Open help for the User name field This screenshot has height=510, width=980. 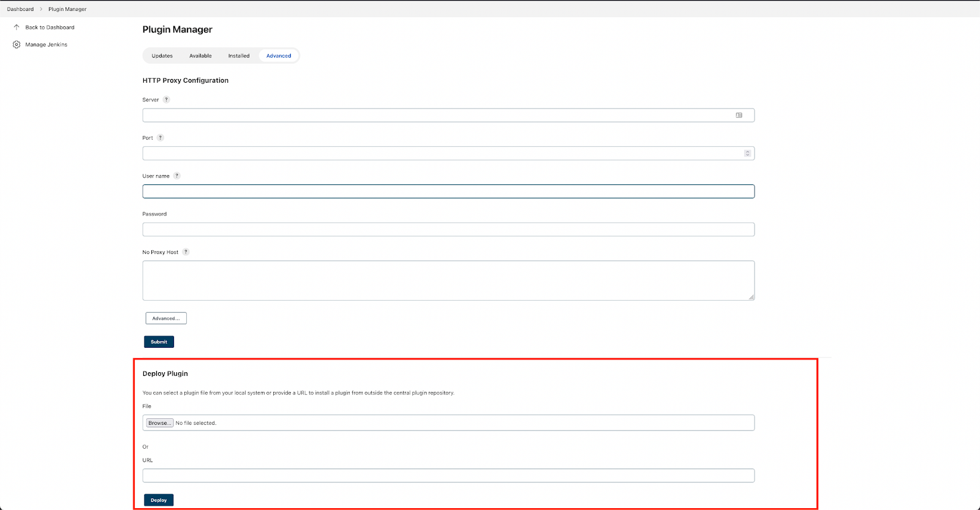pos(177,176)
